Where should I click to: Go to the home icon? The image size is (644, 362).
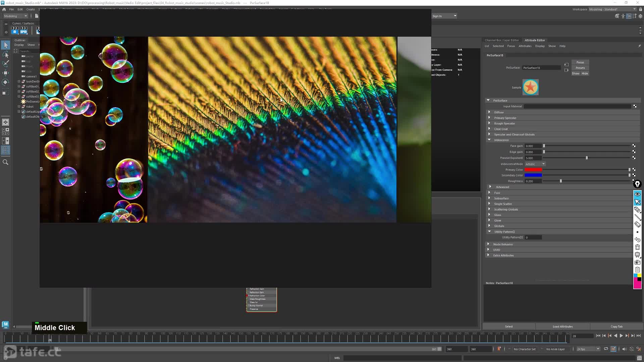4,9
